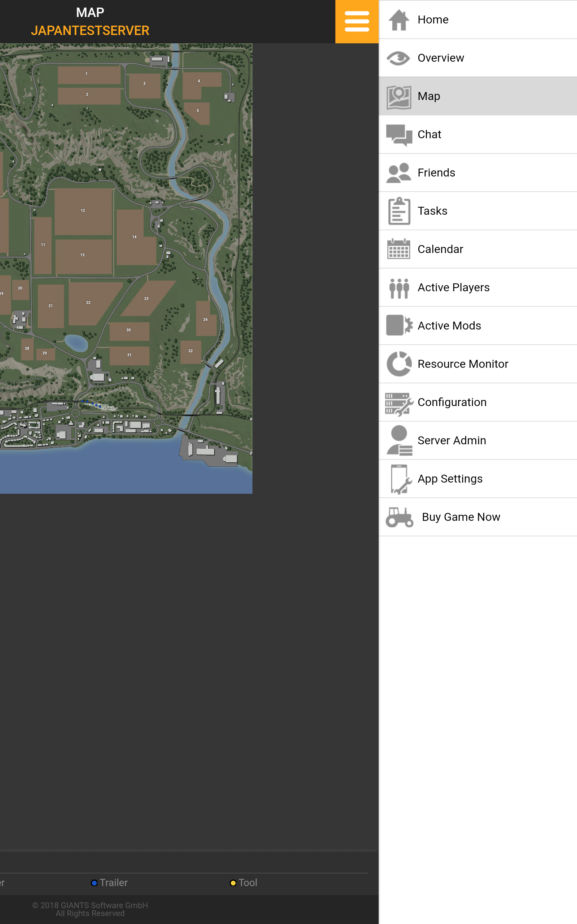Viewport: 577px width, 924px height.
Task: Open the Active Mods menu item
Action: pos(449,326)
